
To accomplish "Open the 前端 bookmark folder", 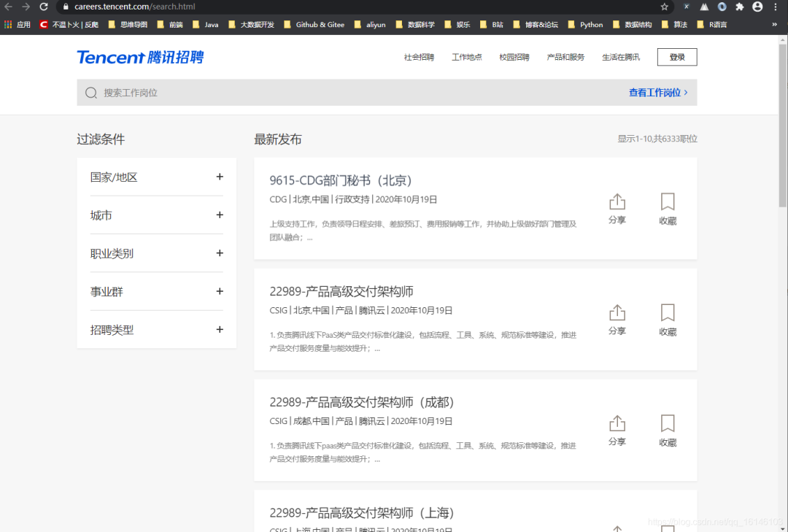I will 170,25.
